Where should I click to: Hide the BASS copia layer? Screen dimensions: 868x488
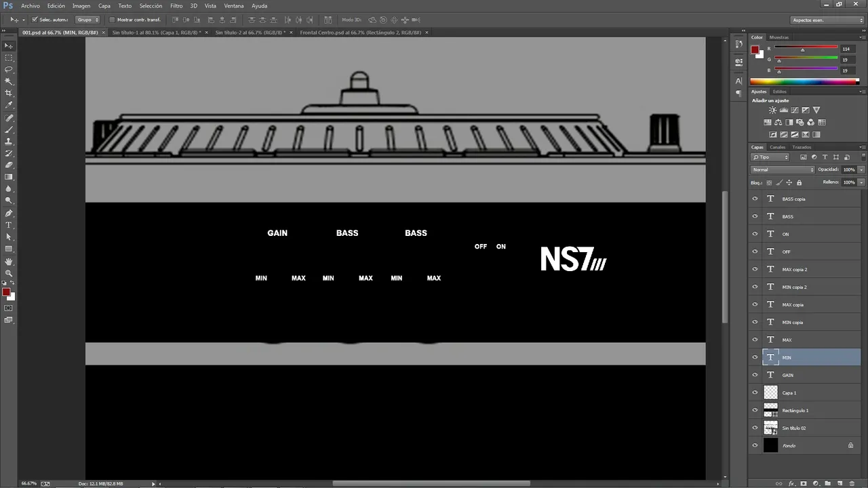[x=755, y=199]
